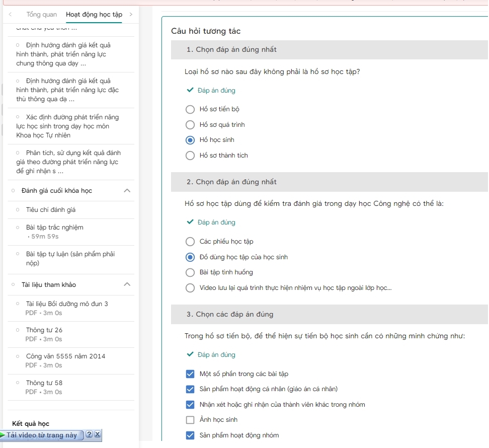Choose the 'Các phiếu học tập' answer
489x448 pixels.
click(190, 242)
